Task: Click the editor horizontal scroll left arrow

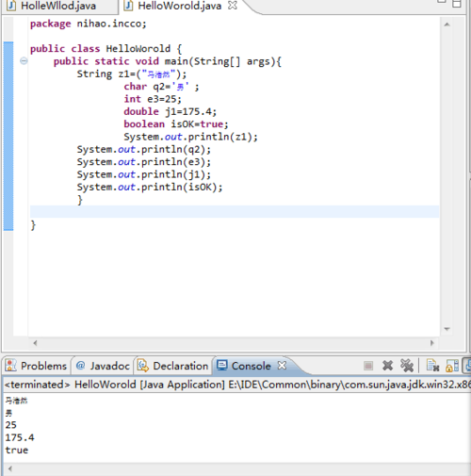Action: [x=35, y=343]
